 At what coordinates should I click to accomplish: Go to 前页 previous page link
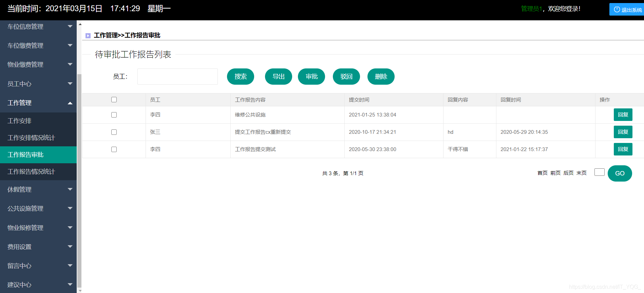click(x=555, y=173)
